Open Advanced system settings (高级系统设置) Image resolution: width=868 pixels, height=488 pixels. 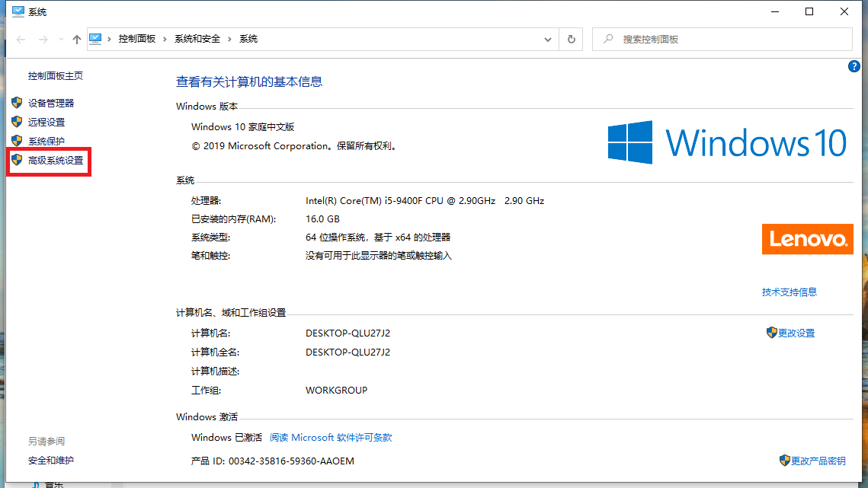point(56,161)
